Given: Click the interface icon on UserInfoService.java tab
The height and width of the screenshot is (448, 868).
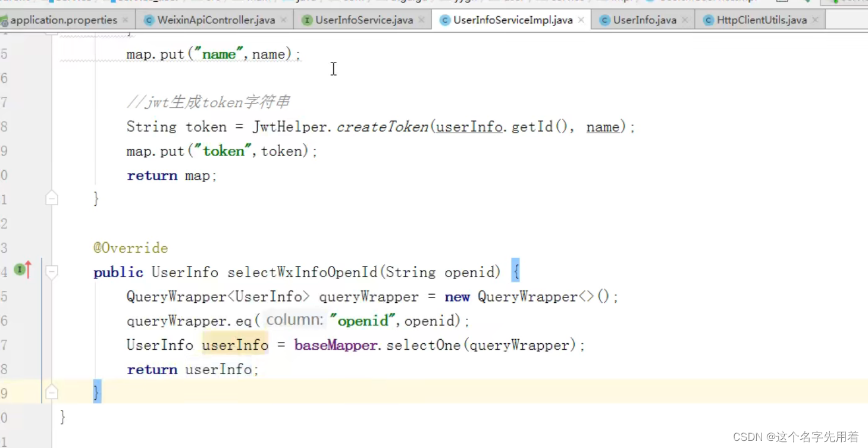Looking at the screenshot, I should click(307, 20).
